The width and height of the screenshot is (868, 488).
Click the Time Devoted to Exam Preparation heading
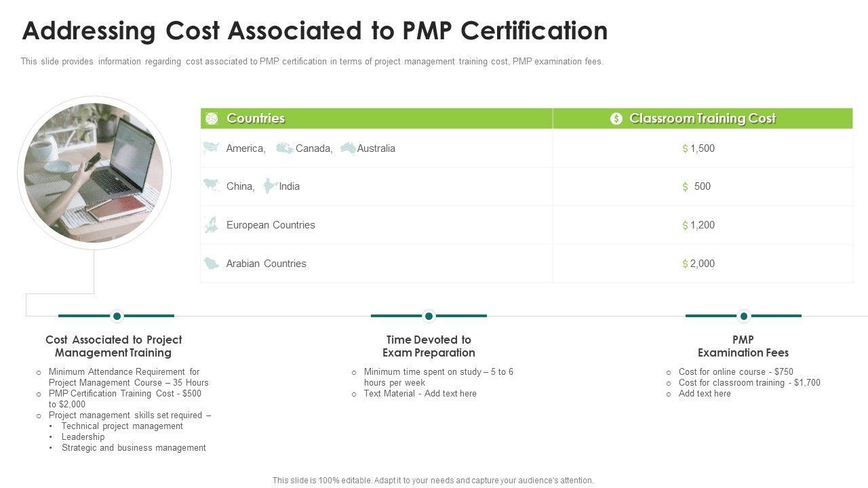(x=429, y=346)
